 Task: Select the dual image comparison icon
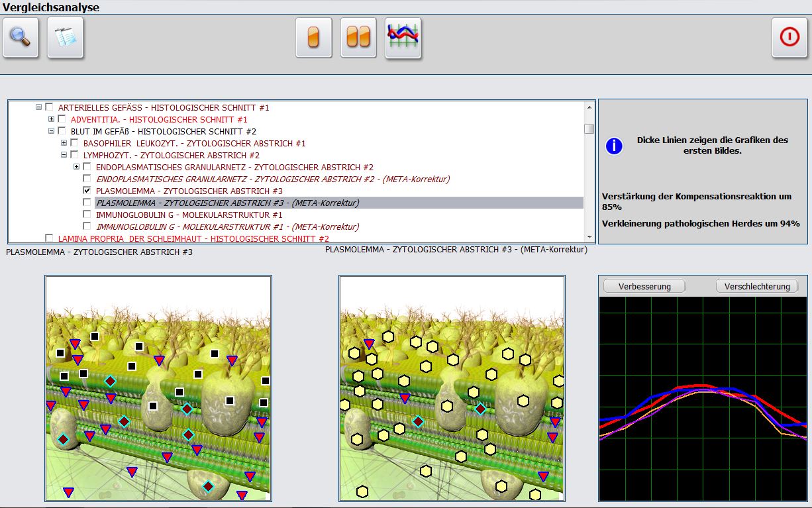pyautogui.click(x=358, y=38)
